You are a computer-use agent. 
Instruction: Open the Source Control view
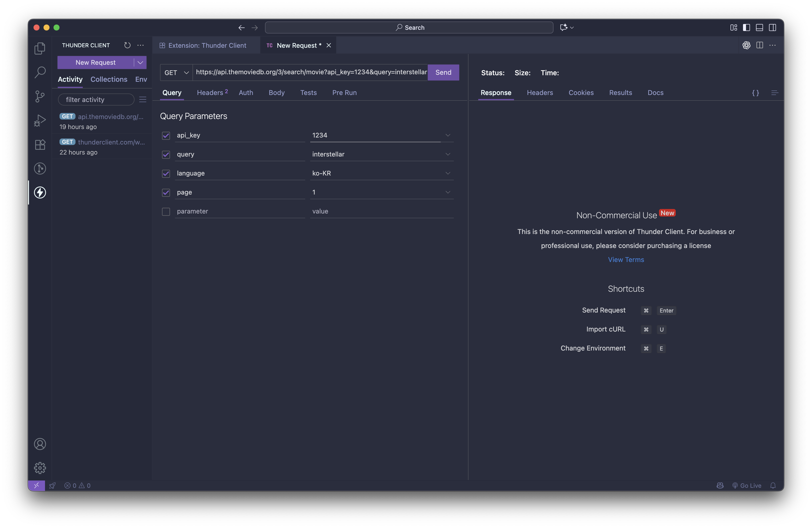coord(40,96)
